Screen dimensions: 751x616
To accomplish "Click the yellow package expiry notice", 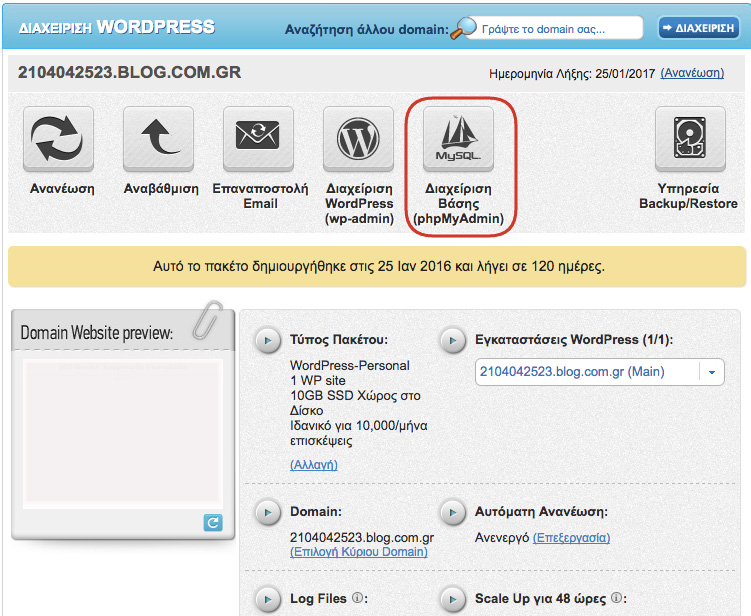I will (x=377, y=266).
